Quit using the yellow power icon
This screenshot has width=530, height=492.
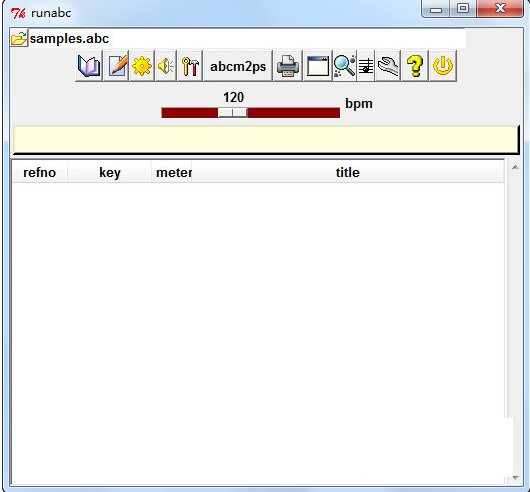click(443, 66)
